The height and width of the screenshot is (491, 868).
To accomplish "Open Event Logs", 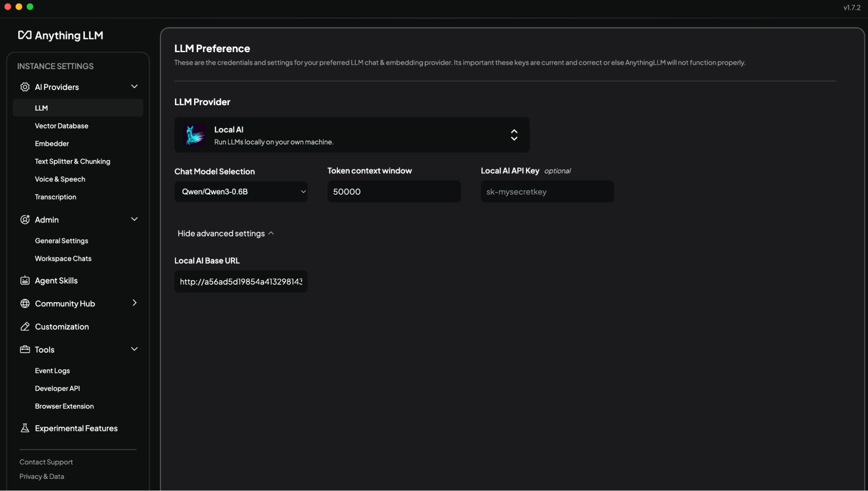I will tap(53, 371).
